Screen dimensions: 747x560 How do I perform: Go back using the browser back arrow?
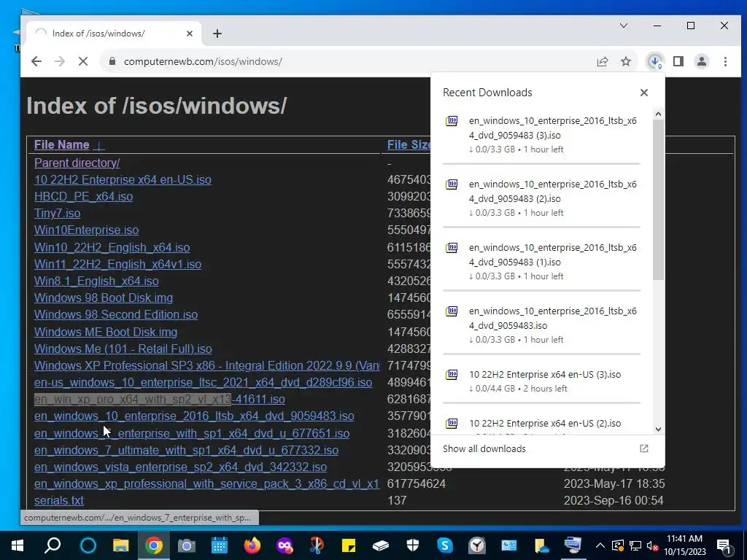(36, 61)
